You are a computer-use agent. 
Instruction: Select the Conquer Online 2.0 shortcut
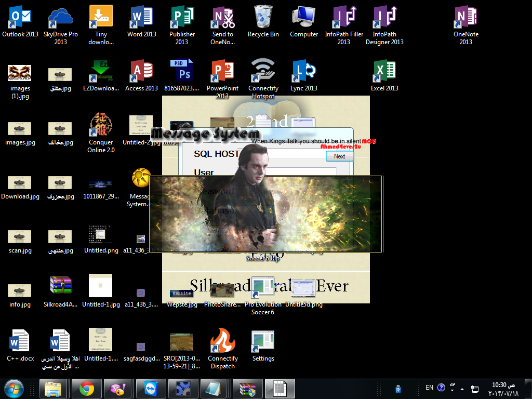coord(101,125)
